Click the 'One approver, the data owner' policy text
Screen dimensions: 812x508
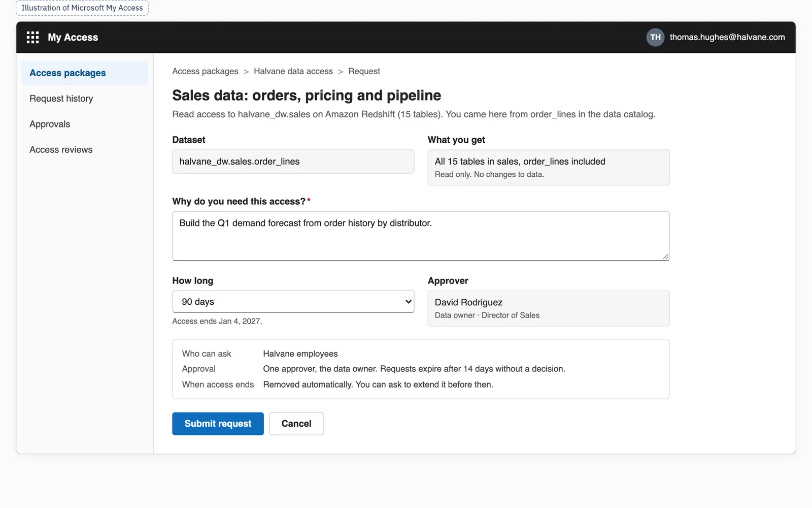pyautogui.click(x=414, y=369)
